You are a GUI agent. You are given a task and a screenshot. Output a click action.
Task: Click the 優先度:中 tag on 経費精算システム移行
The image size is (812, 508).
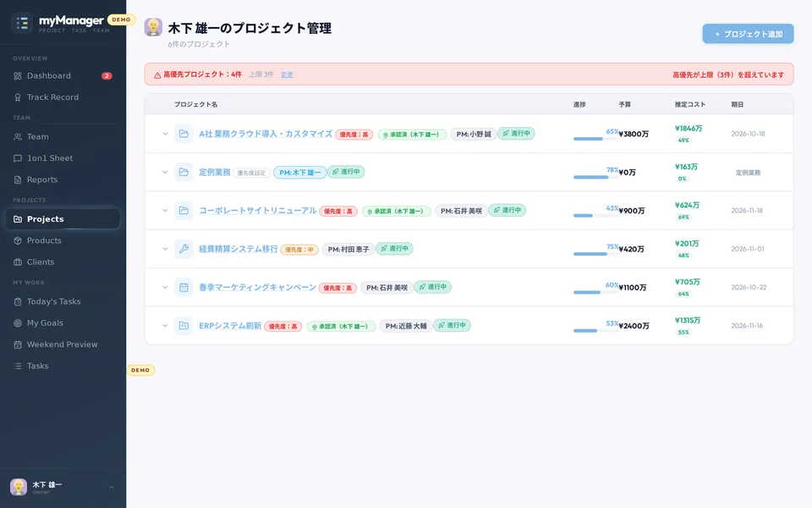299,249
